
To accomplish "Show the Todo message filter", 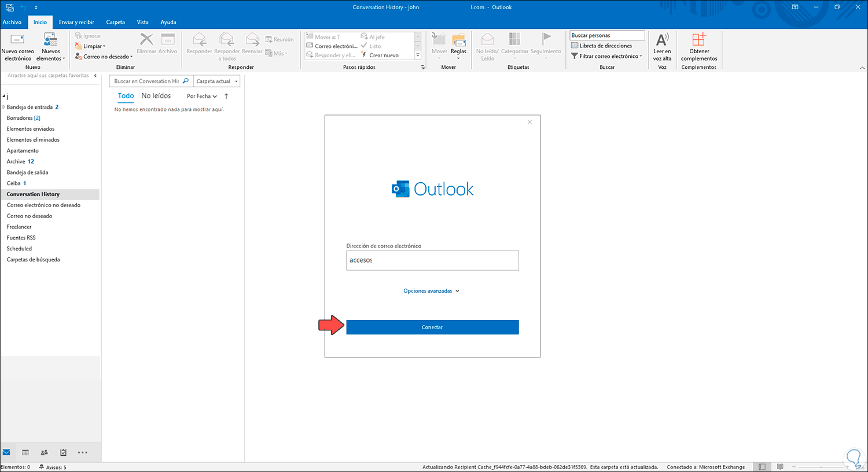I will 126,96.
